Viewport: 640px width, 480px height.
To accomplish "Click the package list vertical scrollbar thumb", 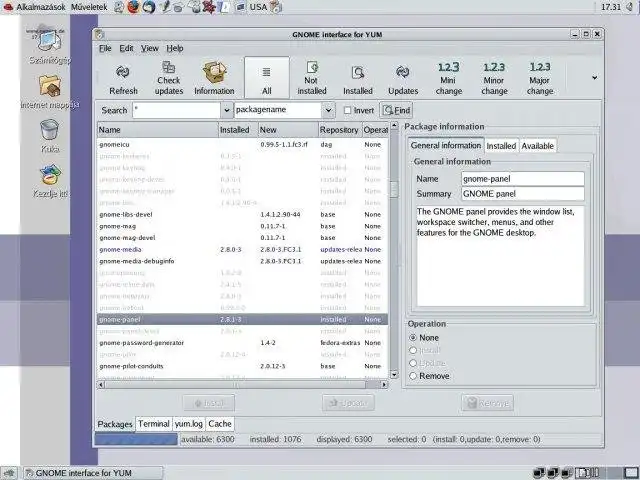I will [x=394, y=189].
